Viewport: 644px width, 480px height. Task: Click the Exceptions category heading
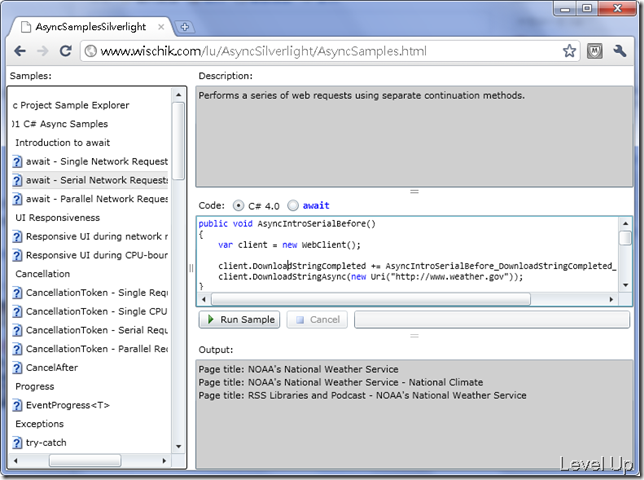point(39,424)
